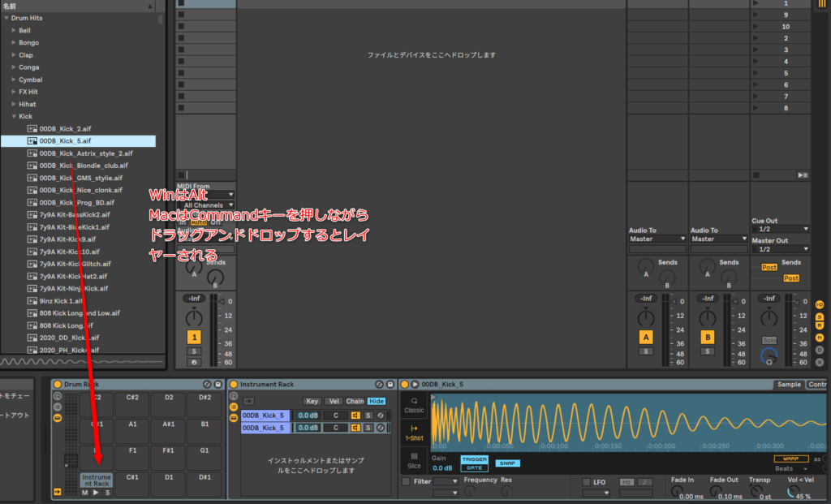Select Classic mode in Simpler
Viewport: 831px width, 504px height.
point(414,404)
